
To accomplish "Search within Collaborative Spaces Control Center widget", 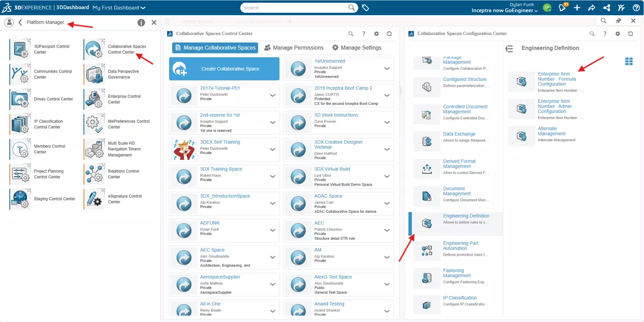I will 351,34.
